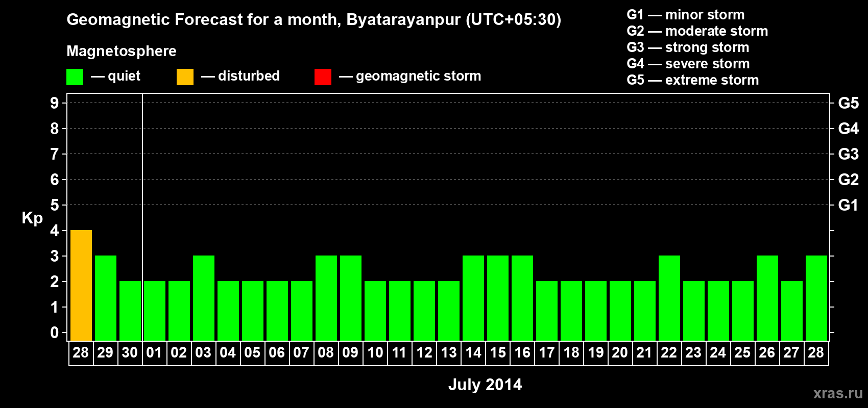
Task: Click date label 13 on the axis
Action: click(449, 352)
